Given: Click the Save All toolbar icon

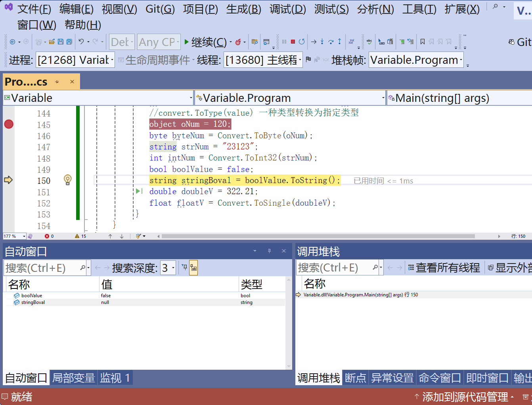Looking at the screenshot, I should tap(69, 41).
